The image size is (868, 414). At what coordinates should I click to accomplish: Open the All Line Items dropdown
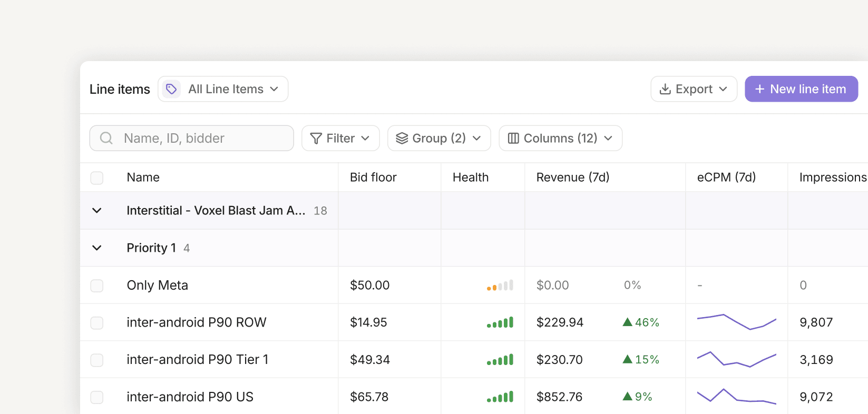tap(223, 89)
